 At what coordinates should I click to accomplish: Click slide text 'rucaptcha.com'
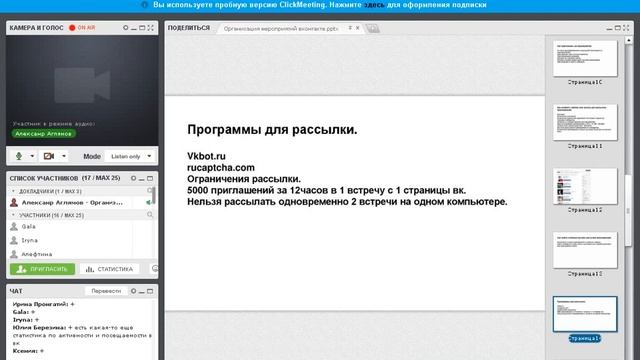pyautogui.click(x=221, y=168)
